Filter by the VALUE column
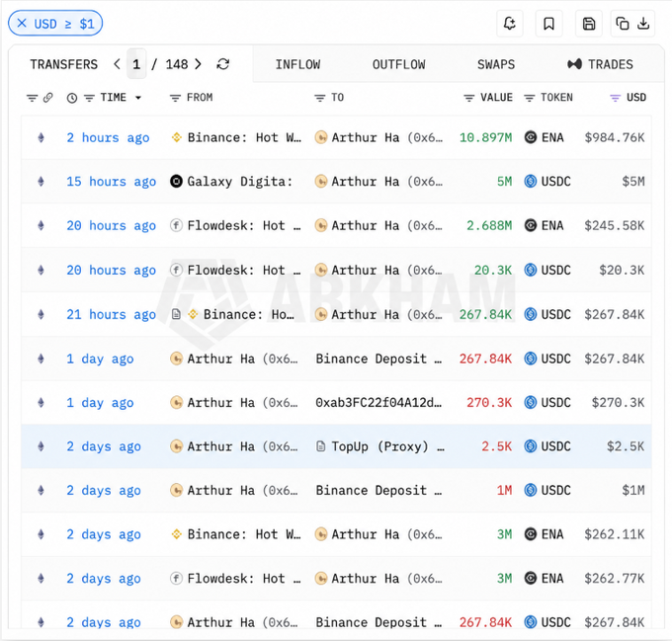Viewport: 672px width, 641px height. click(468, 98)
